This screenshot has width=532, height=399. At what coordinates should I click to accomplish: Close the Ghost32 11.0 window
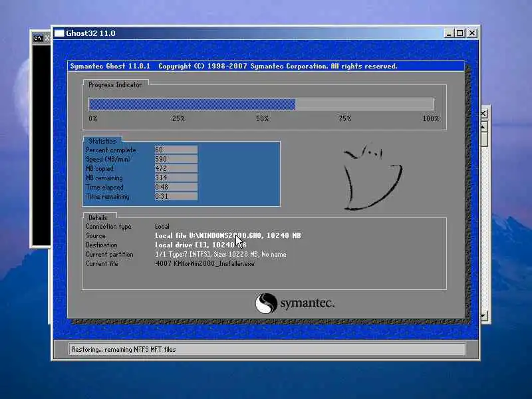472,33
